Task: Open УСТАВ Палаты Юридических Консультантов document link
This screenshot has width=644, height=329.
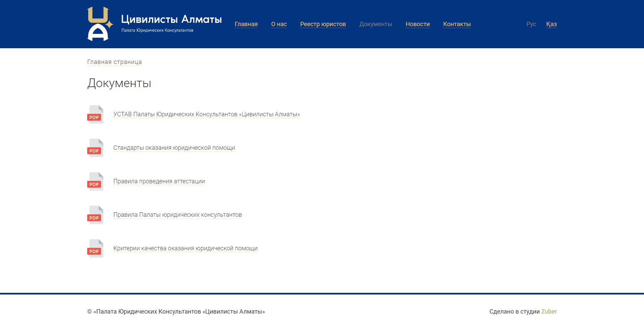Action: click(x=206, y=114)
